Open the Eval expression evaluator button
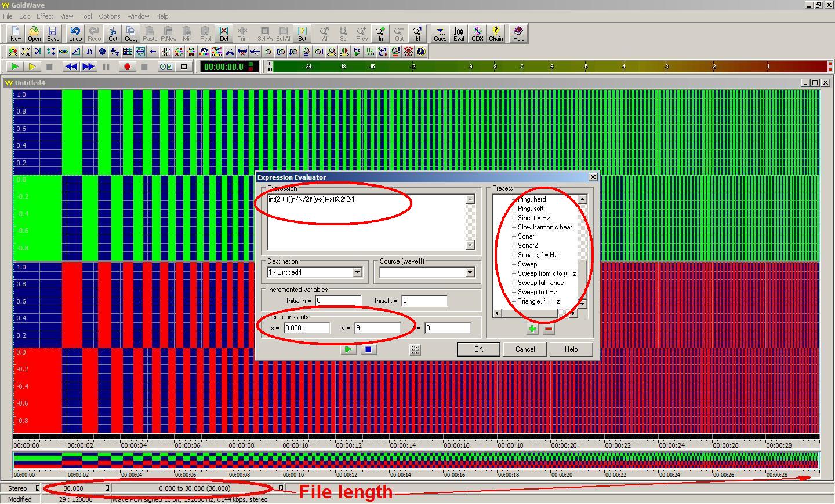 click(x=459, y=34)
